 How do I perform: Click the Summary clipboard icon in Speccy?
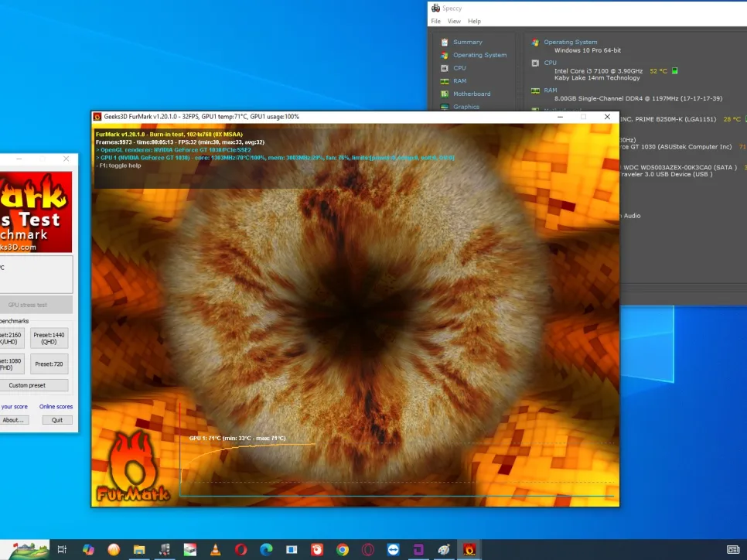coord(445,42)
